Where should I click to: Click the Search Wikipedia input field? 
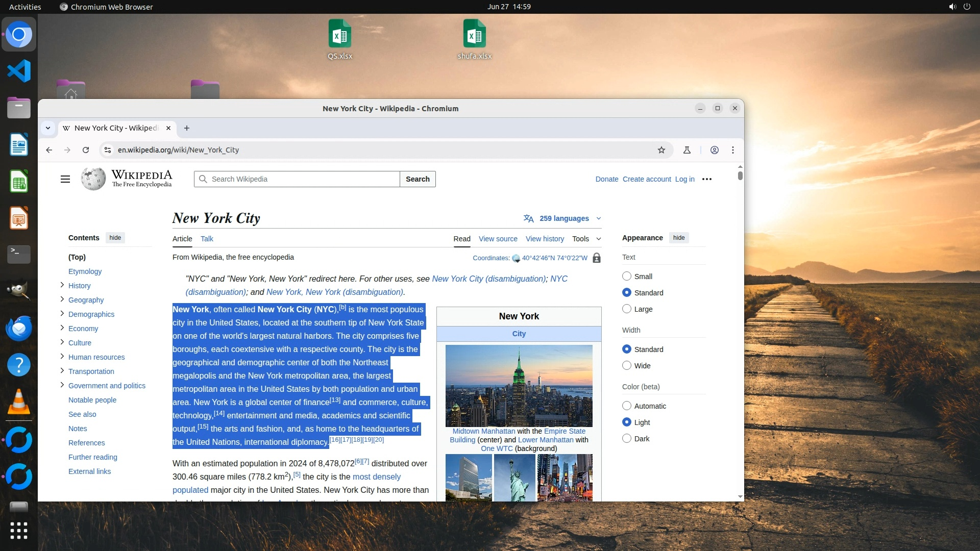point(301,179)
